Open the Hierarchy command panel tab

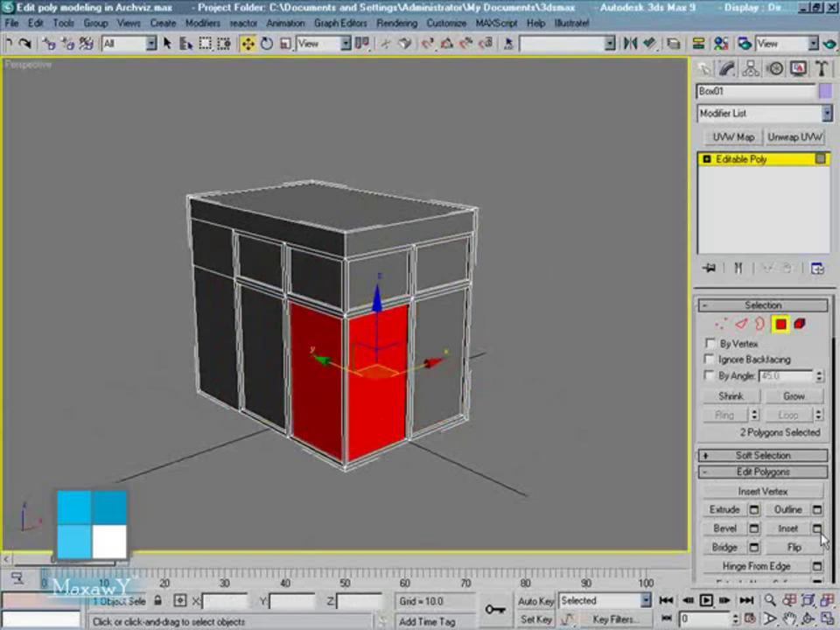pyautogui.click(x=751, y=68)
